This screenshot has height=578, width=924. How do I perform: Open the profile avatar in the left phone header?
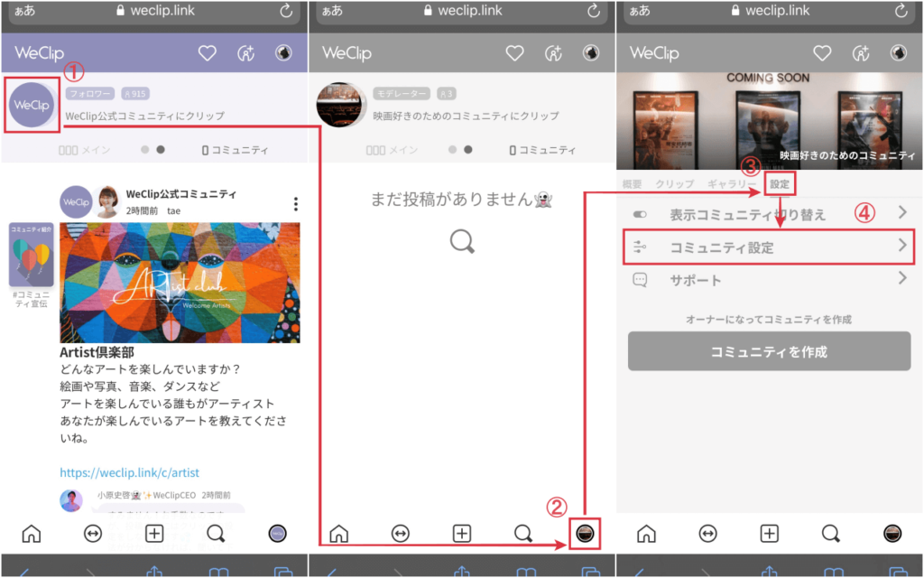(x=283, y=53)
